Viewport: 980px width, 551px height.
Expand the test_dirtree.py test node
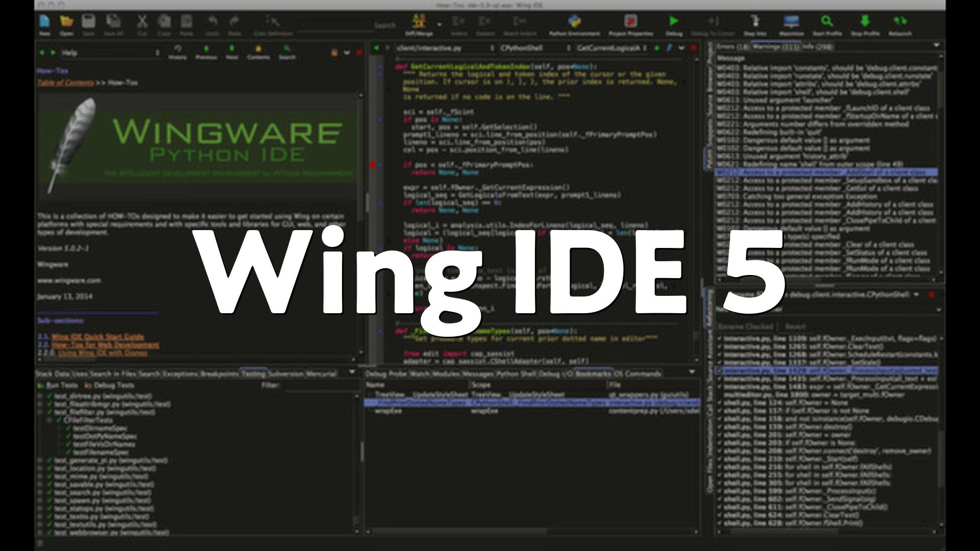pyautogui.click(x=40, y=396)
